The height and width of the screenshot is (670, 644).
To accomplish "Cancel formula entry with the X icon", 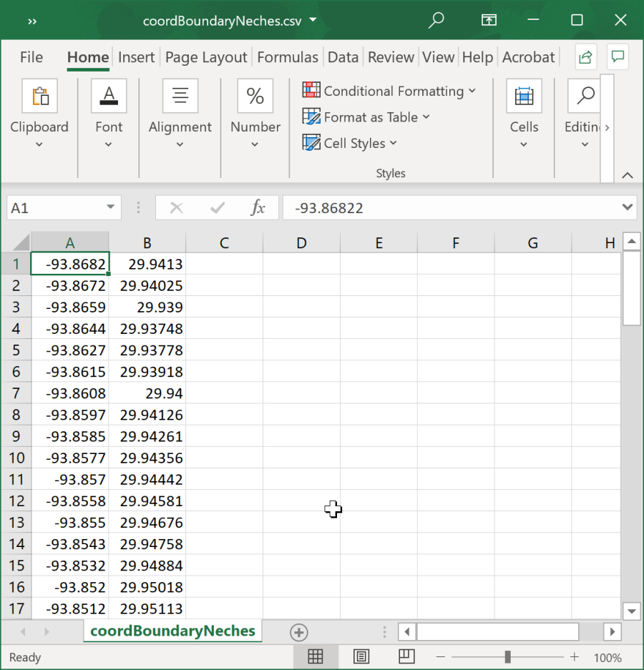I will pyautogui.click(x=176, y=208).
